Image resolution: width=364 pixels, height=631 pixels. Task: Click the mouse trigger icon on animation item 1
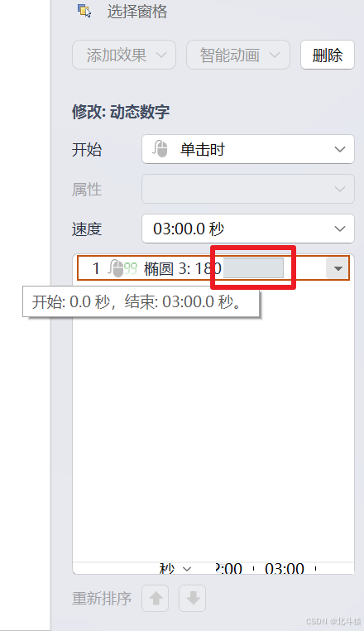click(x=116, y=268)
